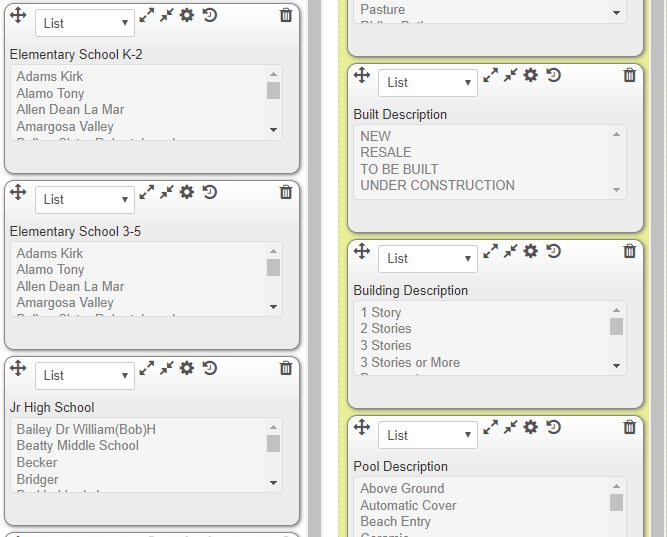Reset Building Description using the history icon

(553, 251)
